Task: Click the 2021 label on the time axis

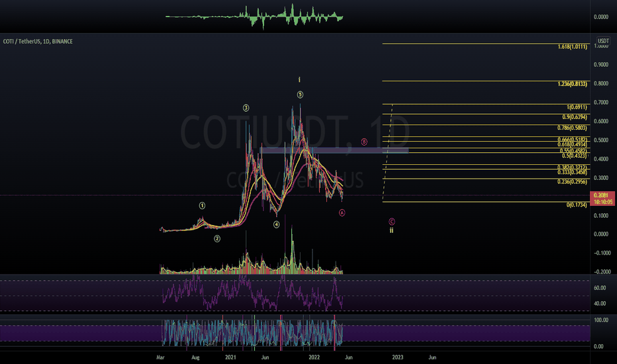Action: (230, 357)
